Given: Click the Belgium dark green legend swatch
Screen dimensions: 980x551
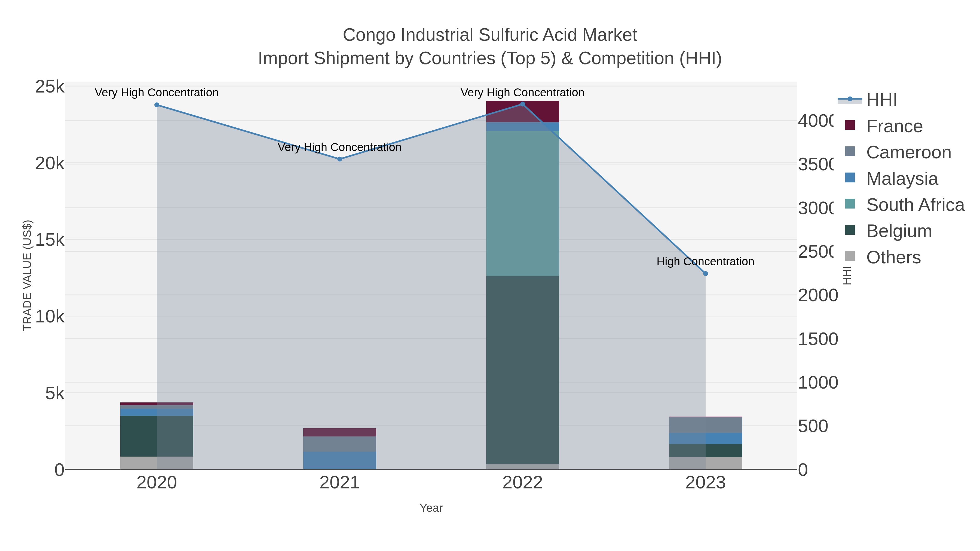Looking at the screenshot, I should click(x=850, y=230).
